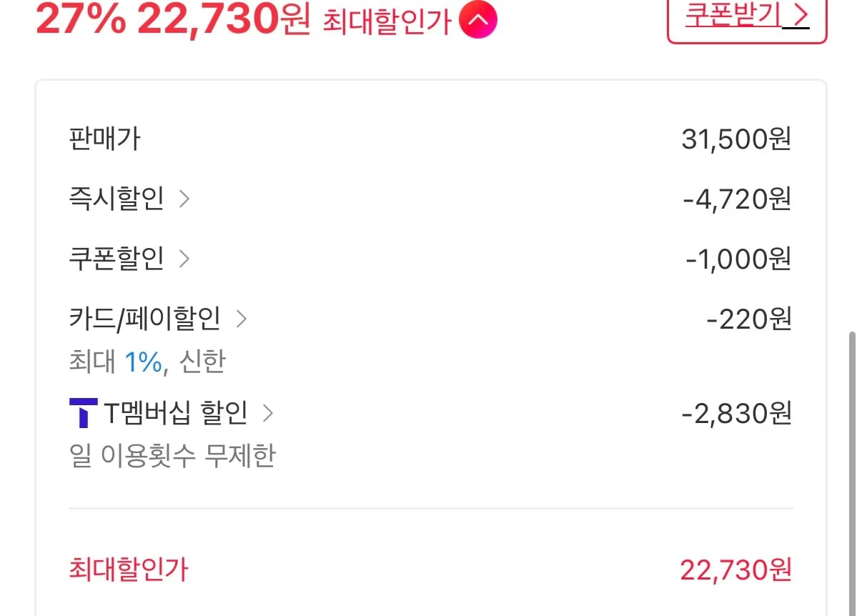Tap the 쿠폰받기 button
862x616 pixels.
[747, 18]
